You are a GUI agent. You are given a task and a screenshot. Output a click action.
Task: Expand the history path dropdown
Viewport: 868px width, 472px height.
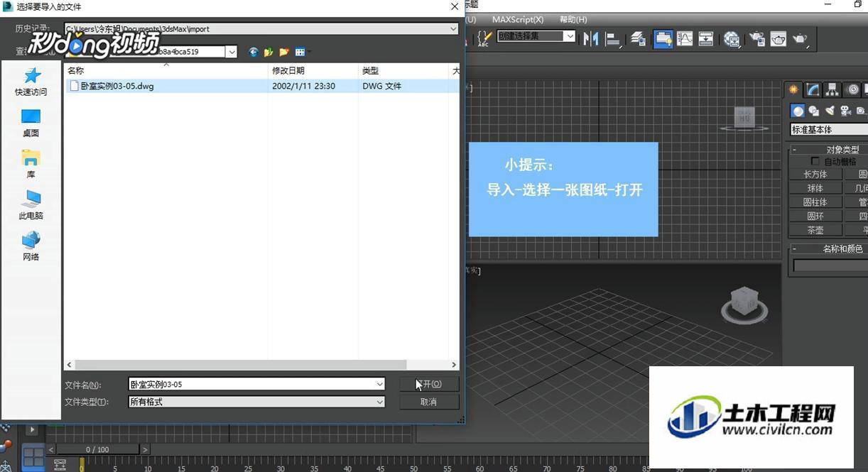click(453, 29)
